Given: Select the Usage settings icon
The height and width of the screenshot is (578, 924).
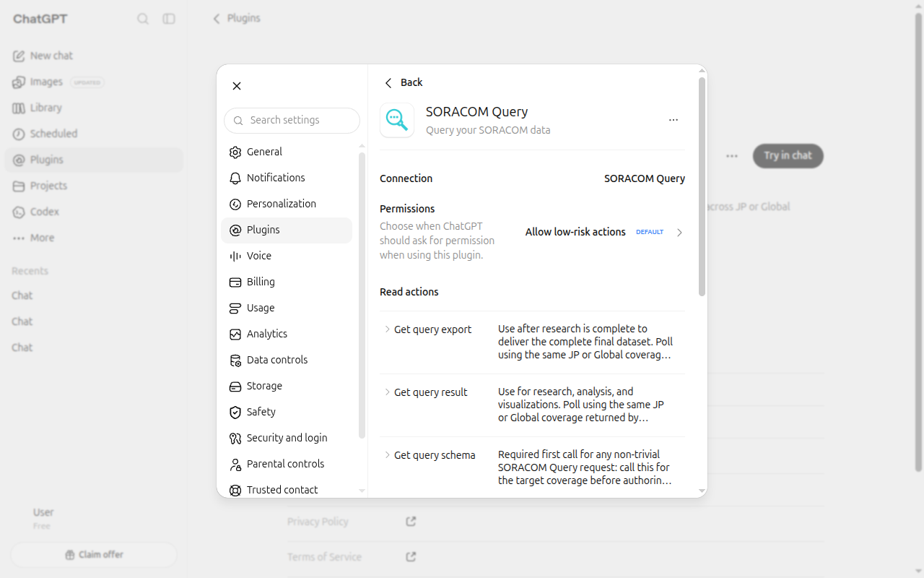Looking at the screenshot, I should pyautogui.click(x=235, y=308).
